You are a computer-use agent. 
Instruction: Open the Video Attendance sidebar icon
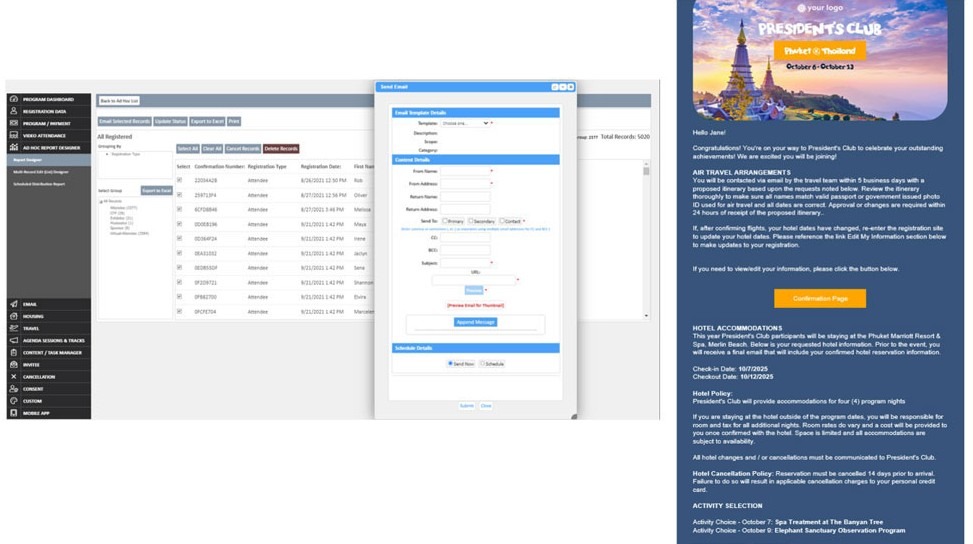(x=13, y=135)
